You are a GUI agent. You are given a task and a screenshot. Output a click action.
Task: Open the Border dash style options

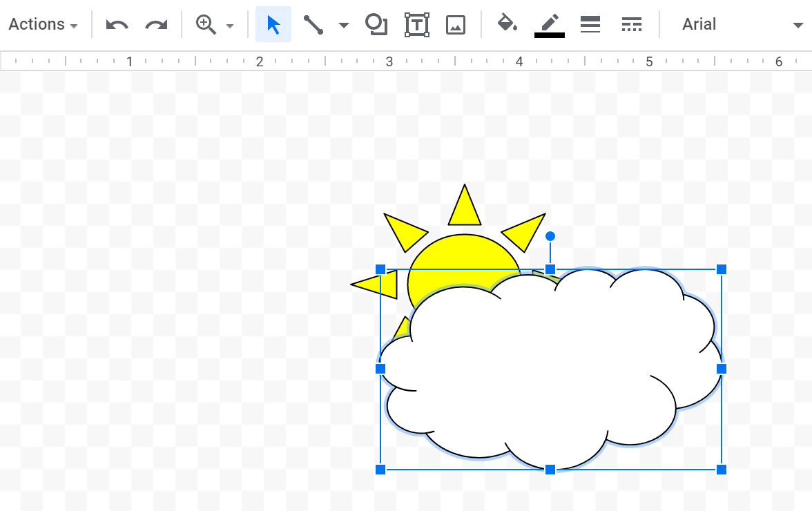coord(632,23)
